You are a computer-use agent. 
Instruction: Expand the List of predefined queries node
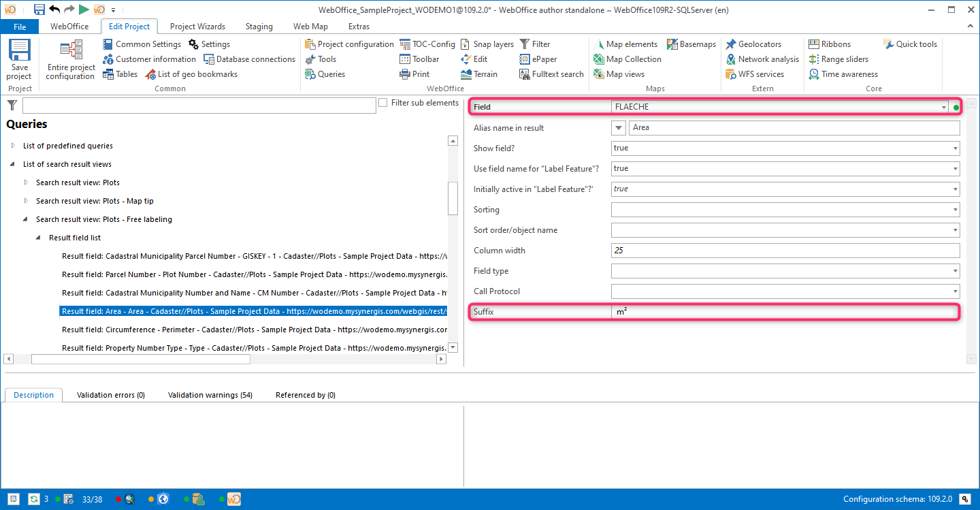coord(13,145)
